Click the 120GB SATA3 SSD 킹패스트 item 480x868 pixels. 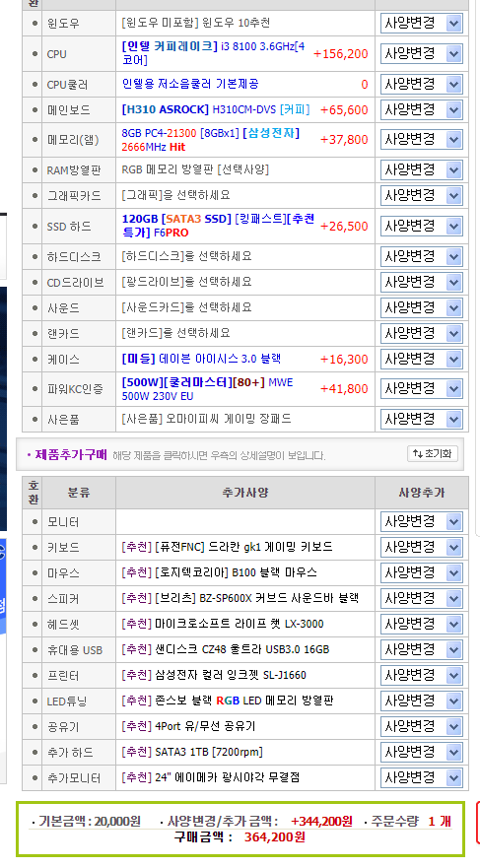pyautogui.click(x=218, y=226)
